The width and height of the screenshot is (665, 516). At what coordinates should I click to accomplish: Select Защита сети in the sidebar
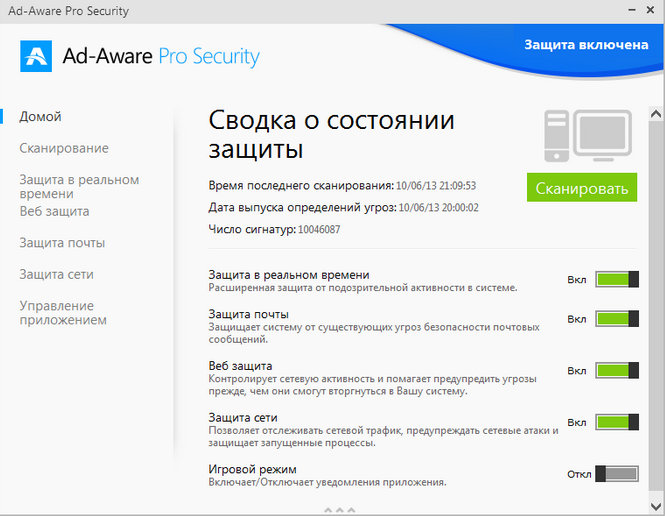click(x=56, y=274)
